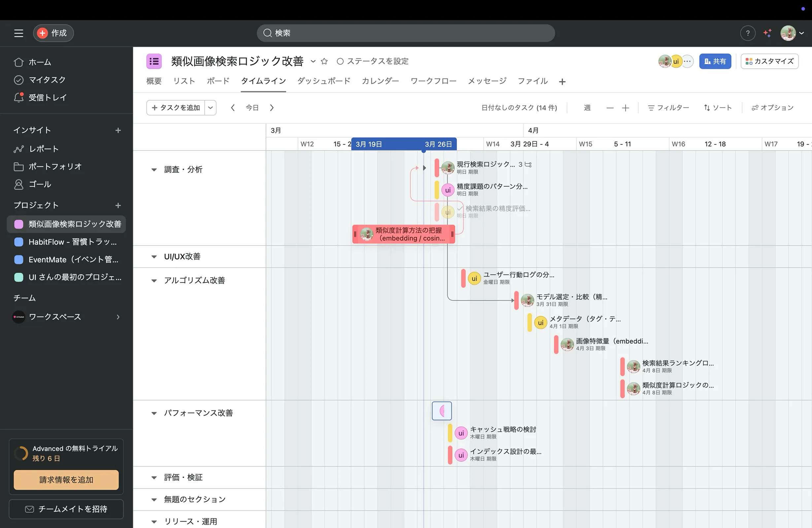Open 週 zoom level selector
The height and width of the screenshot is (528, 812).
[x=587, y=108]
